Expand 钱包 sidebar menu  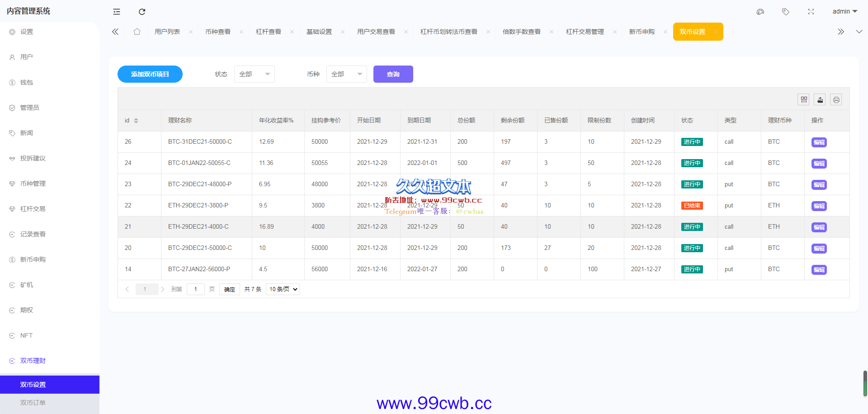[x=50, y=82]
